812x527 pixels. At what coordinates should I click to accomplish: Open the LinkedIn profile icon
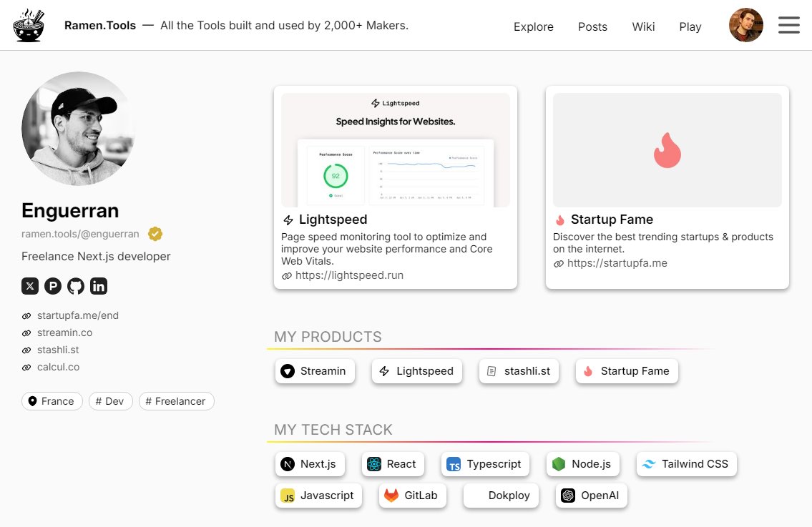[x=99, y=286]
